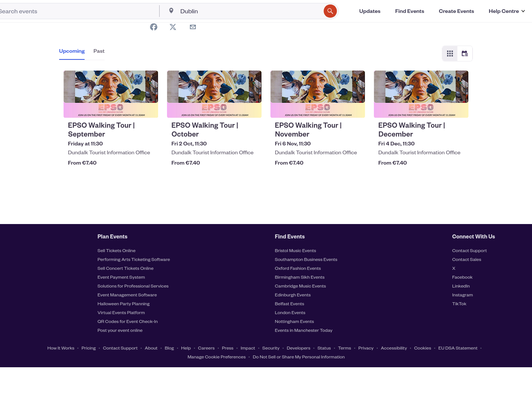Open QR Codes for Event Check-In link
The width and height of the screenshot is (532, 406).
[x=127, y=321]
